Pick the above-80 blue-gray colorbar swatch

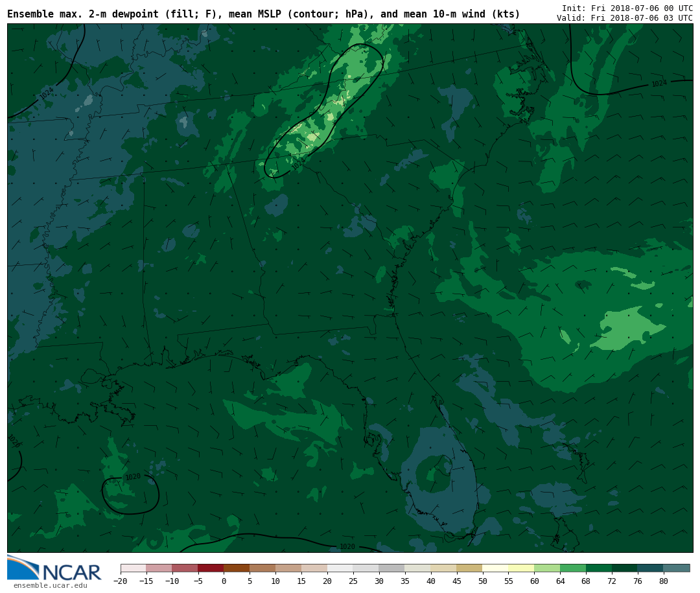[677, 568]
